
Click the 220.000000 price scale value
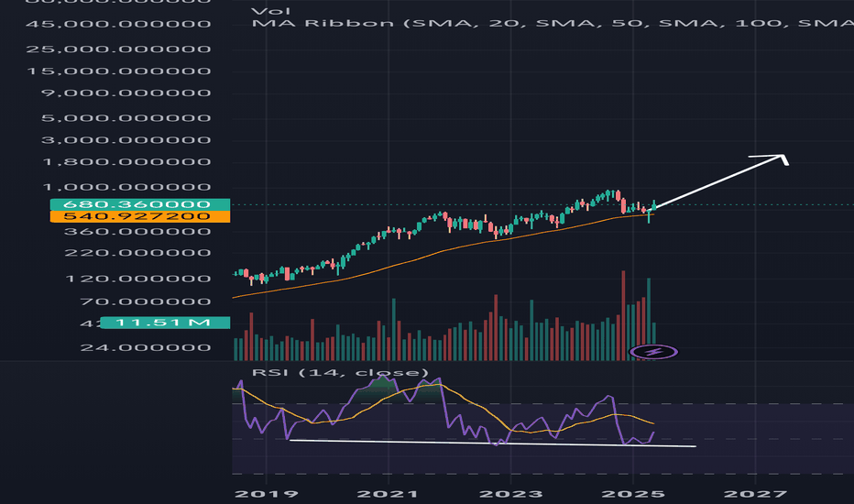click(x=137, y=253)
